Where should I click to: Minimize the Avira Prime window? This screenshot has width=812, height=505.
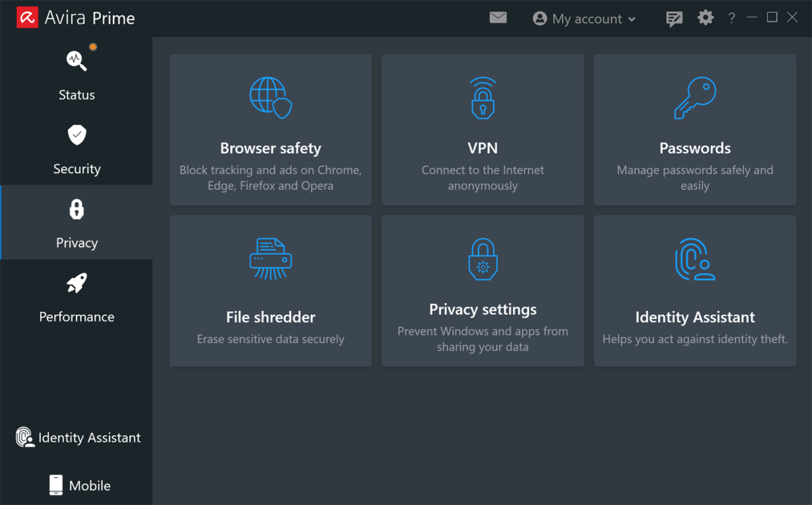point(752,18)
